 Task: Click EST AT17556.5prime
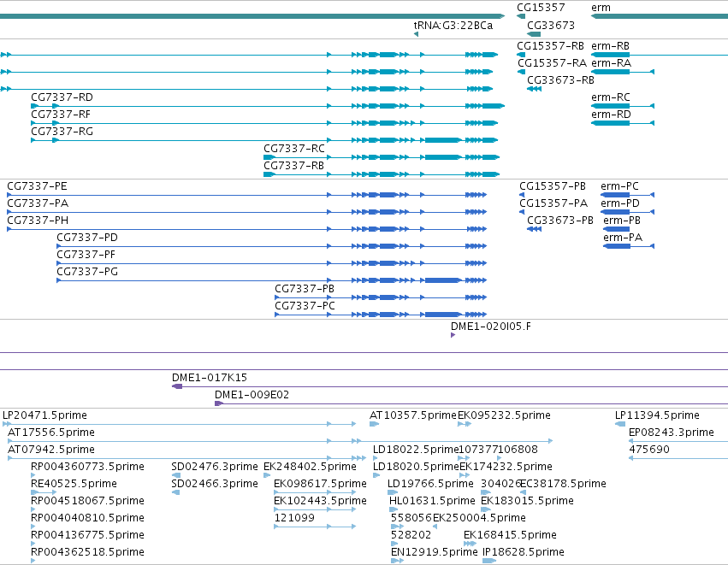click(51, 433)
